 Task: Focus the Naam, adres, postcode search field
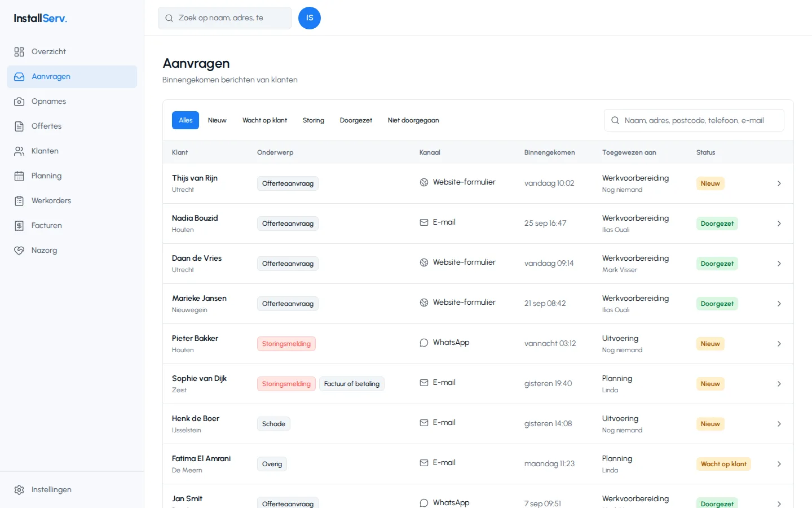tap(694, 120)
